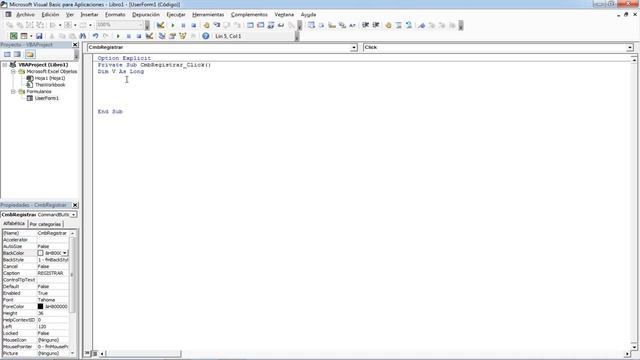Open the Project Explorer icon
Viewport: 640px width, 360px height.
(162, 36)
